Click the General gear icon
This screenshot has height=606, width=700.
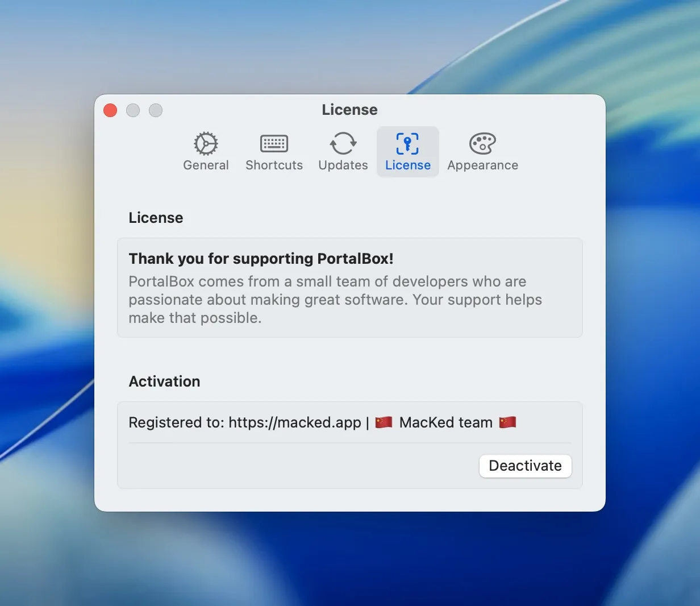pyautogui.click(x=206, y=144)
